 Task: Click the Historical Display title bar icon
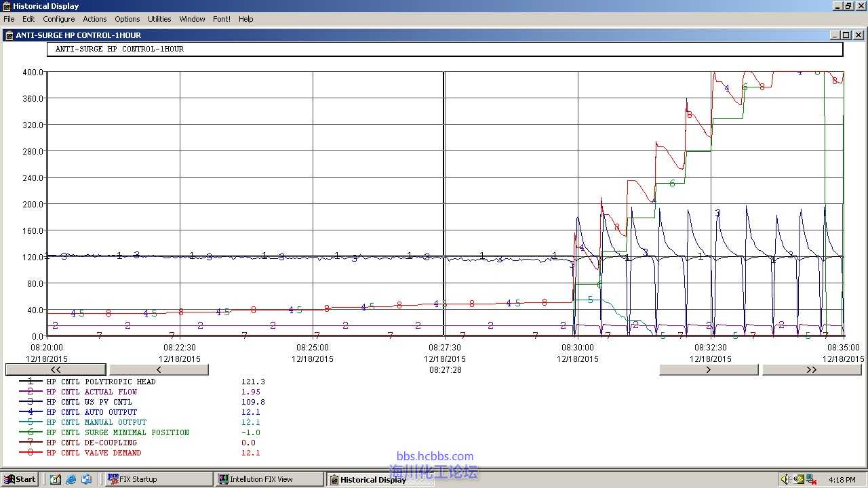point(6,6)
